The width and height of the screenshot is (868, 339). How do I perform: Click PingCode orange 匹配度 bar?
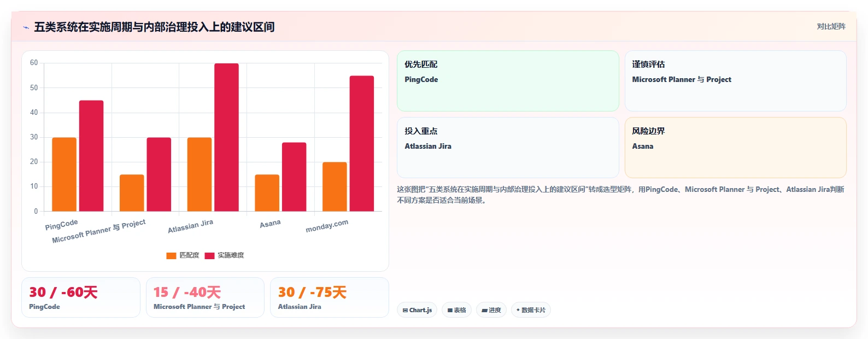tap(64, 174)
